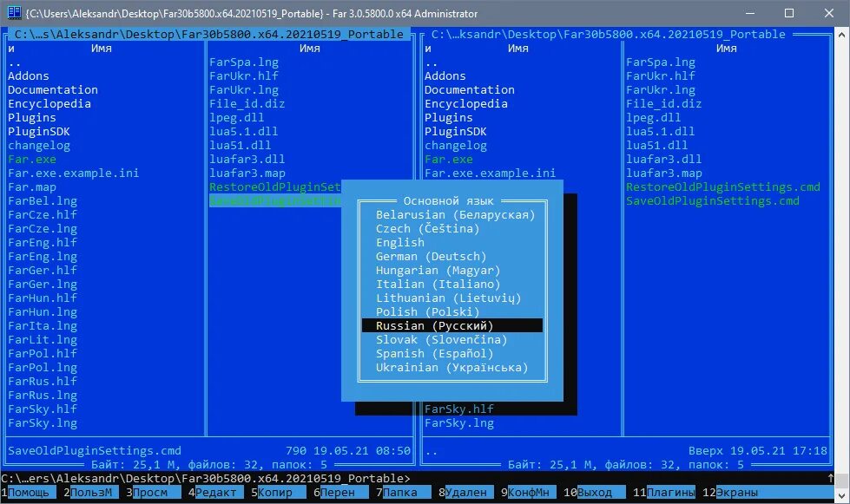Screen dimensions: 850x504
Task: Select Hungarian (Magyar) language
Action: 438,270
